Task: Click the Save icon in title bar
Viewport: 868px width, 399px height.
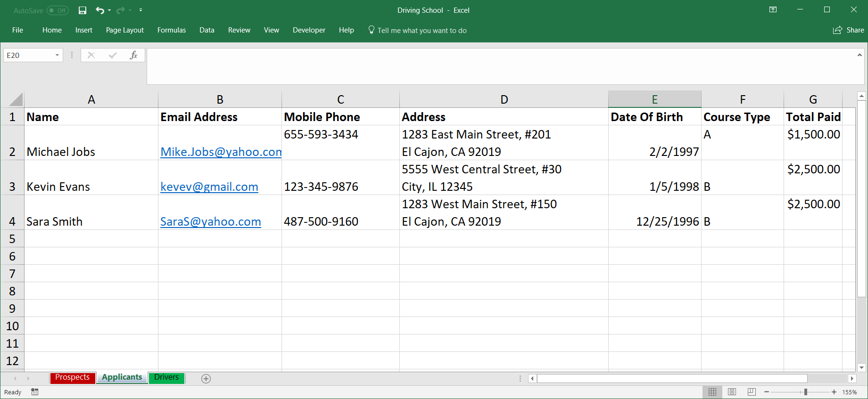Action: pos(83,10)
